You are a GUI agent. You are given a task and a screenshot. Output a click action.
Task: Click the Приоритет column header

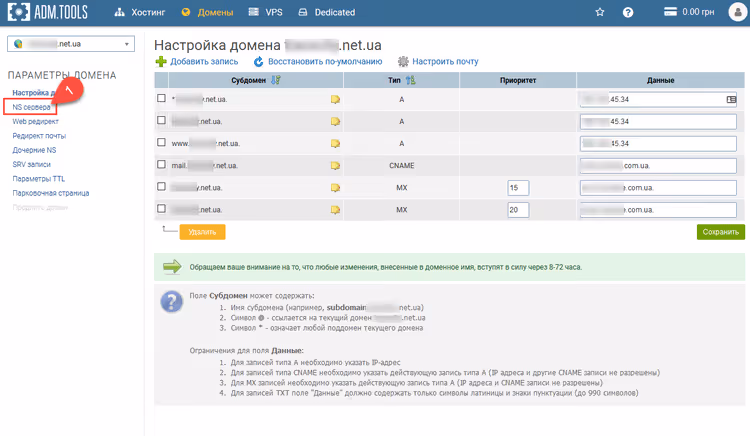518,80
